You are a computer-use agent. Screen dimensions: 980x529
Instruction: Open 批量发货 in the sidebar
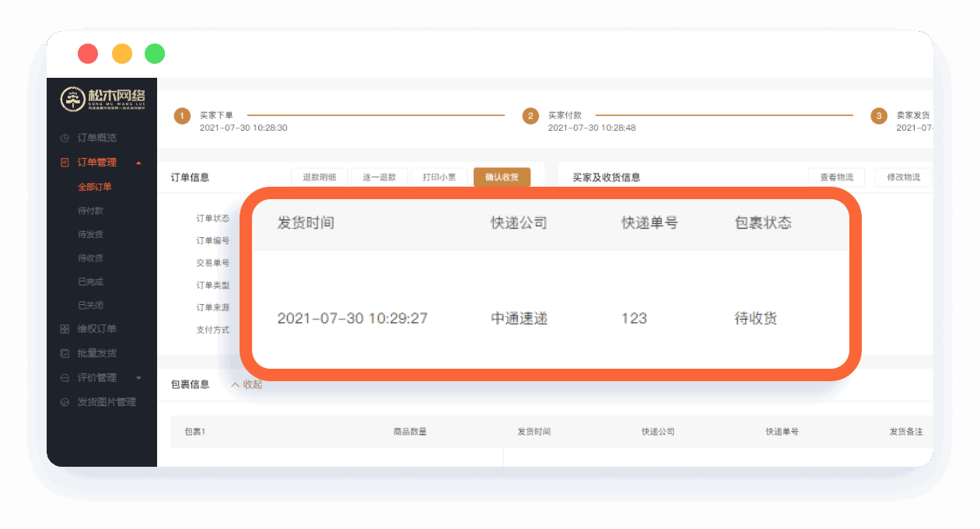tap(96, 353)
